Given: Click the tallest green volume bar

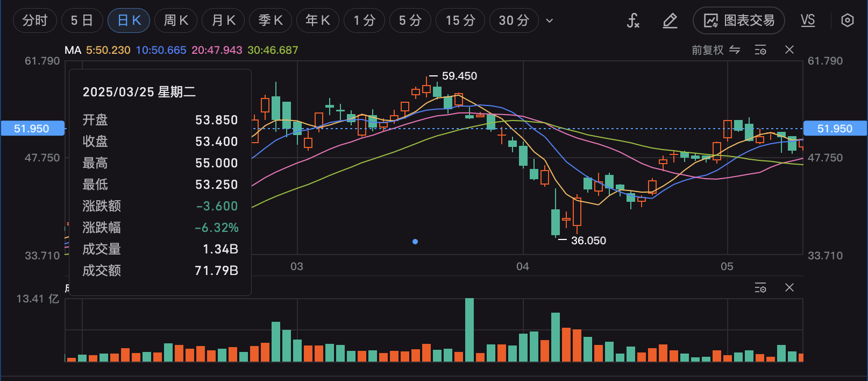Looking at the screenshot, I should click(469, 330).
